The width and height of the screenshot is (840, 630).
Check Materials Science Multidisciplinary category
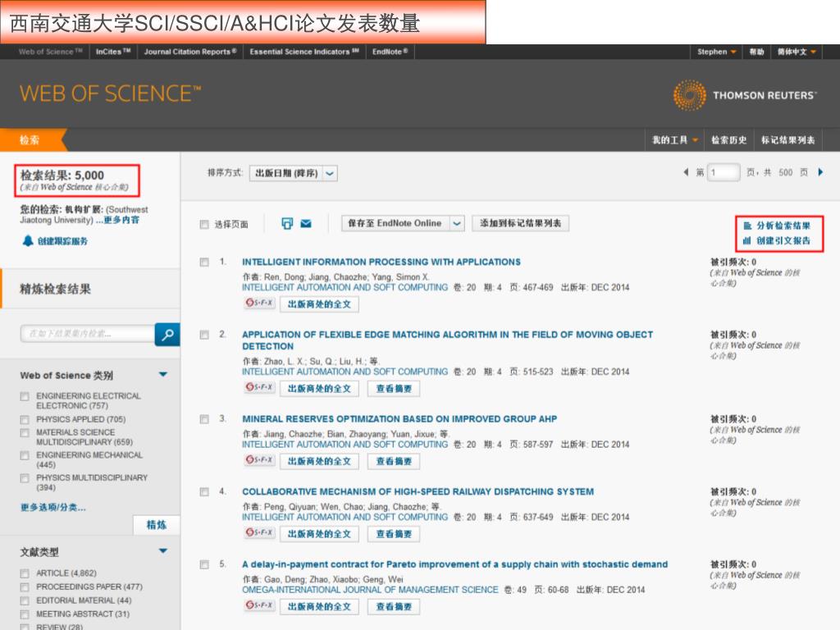tap(25, 433)
